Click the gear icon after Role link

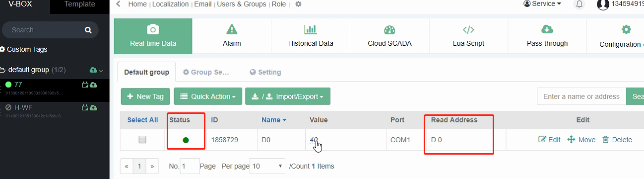[x=298, y=4]
